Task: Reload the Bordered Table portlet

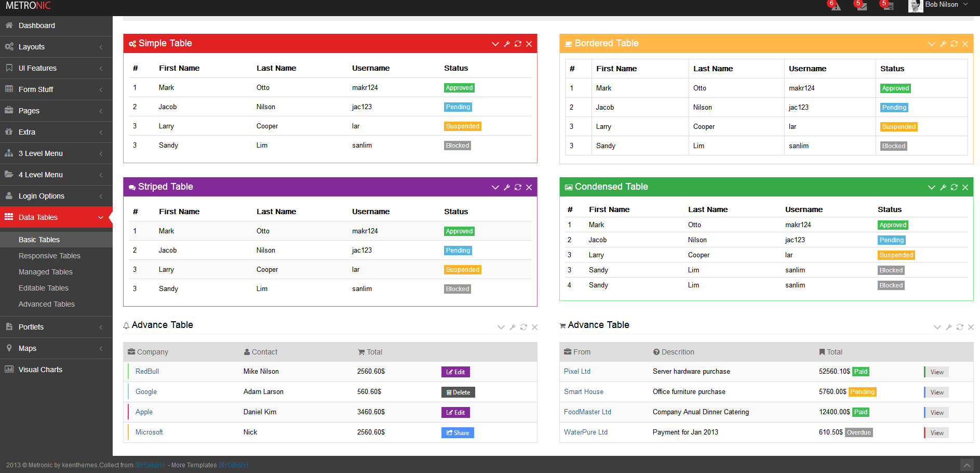Action: pyautogui.click(x=954, y=44)
